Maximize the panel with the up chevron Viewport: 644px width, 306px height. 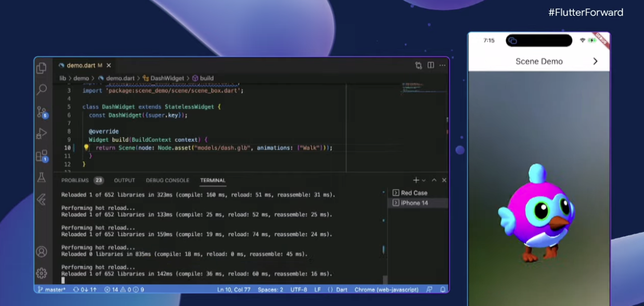tap(434, 180)
